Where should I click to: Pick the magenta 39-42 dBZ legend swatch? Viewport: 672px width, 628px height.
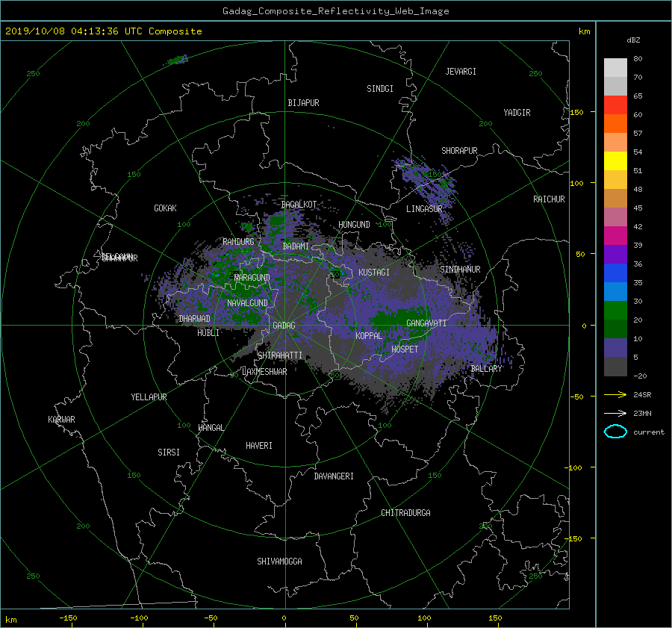[x=615, y=236]
